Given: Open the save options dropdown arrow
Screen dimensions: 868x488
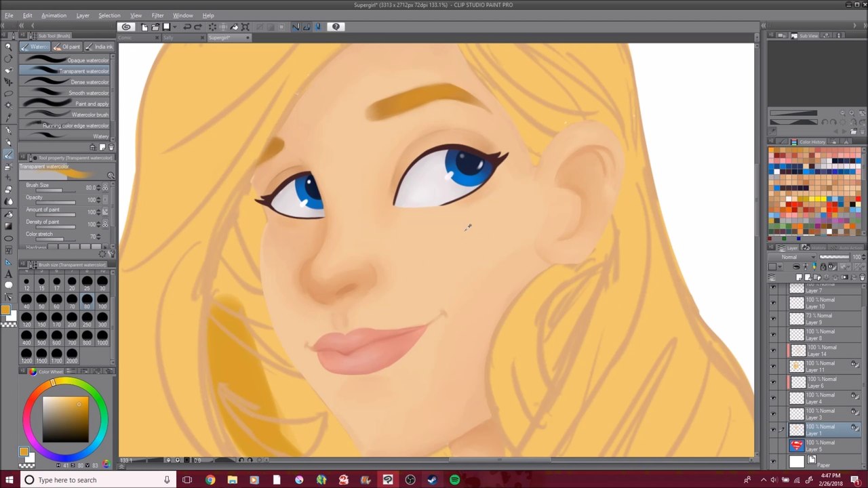Looking at the screenshot, I should (x=174, y=27).
